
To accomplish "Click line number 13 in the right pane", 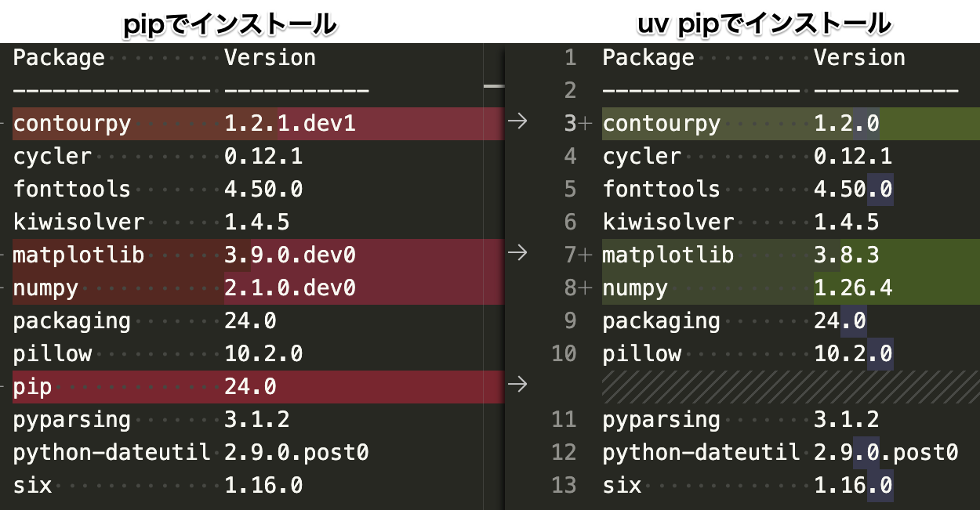I will (x=564, y=486).
